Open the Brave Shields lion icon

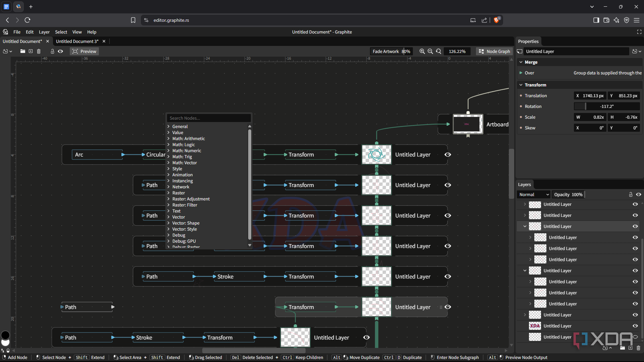click(x=496, y=20)
